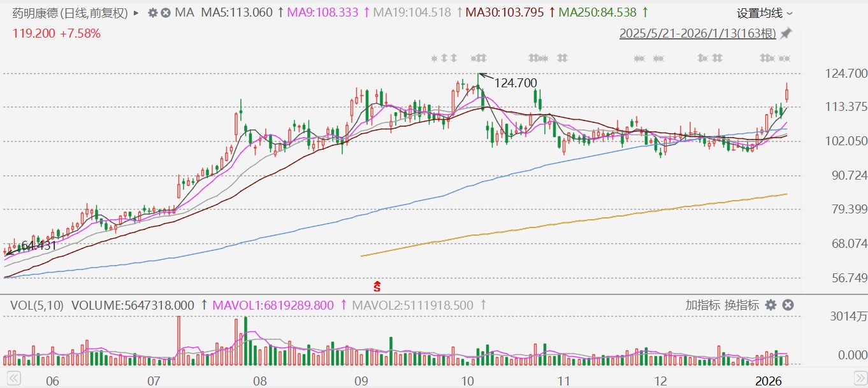
Task: Click the MAVOL1:6819289.800 value
Action: pyautogui.click(x=272, y=305)
